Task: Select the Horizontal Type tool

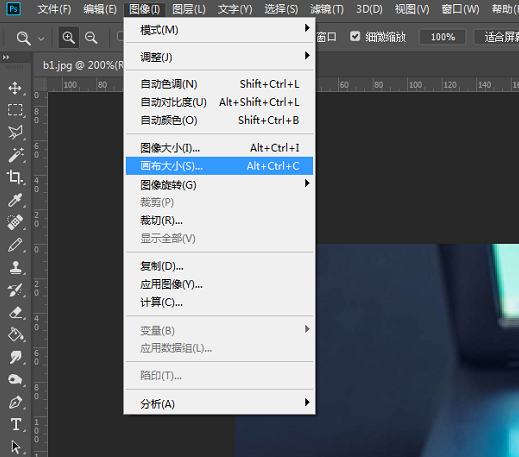Action: click(15, 424)
